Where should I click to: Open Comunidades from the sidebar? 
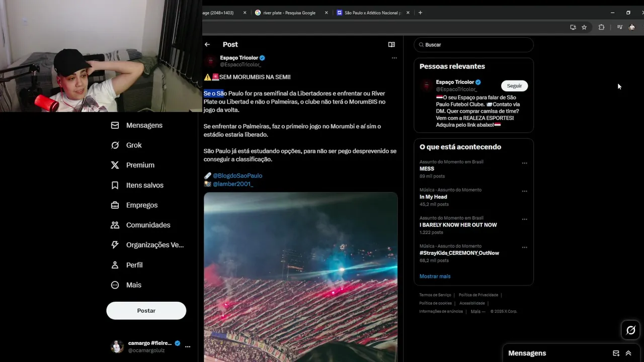pos(140,225)
